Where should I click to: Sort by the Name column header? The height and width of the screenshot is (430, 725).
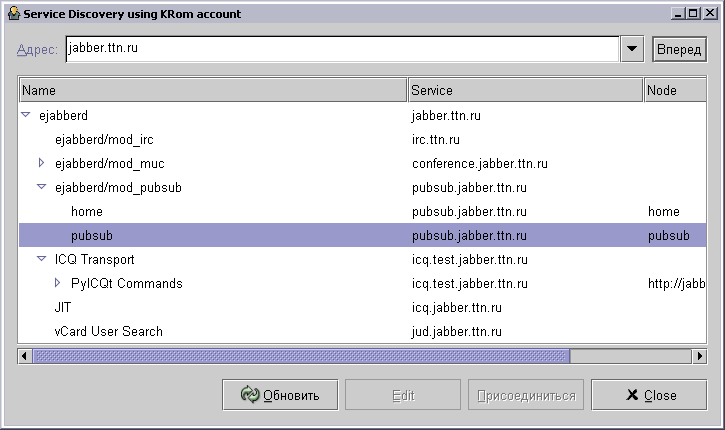(x=212, y=90)
